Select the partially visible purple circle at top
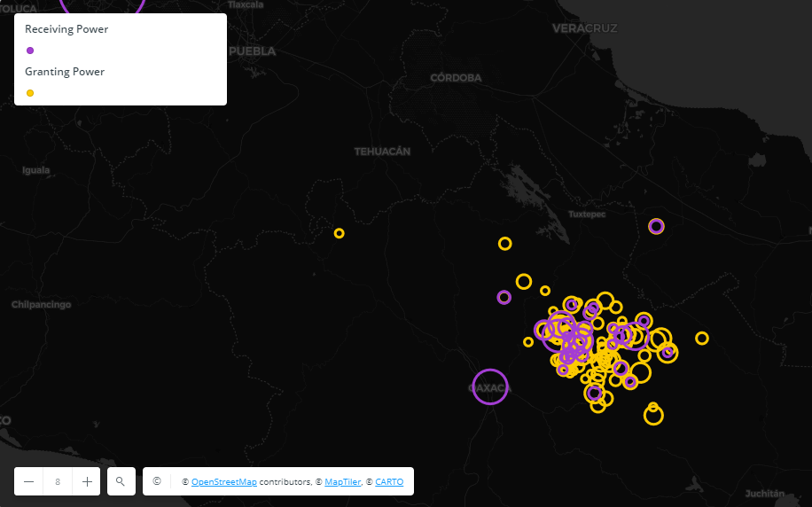This screenshot has width=812, height=507. click(x=103, y=5)
